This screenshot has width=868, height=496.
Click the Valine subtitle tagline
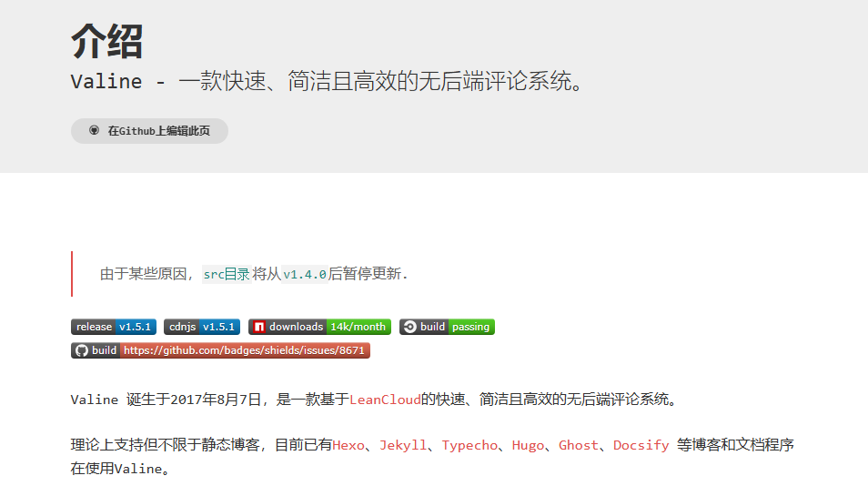coord(328,81)
